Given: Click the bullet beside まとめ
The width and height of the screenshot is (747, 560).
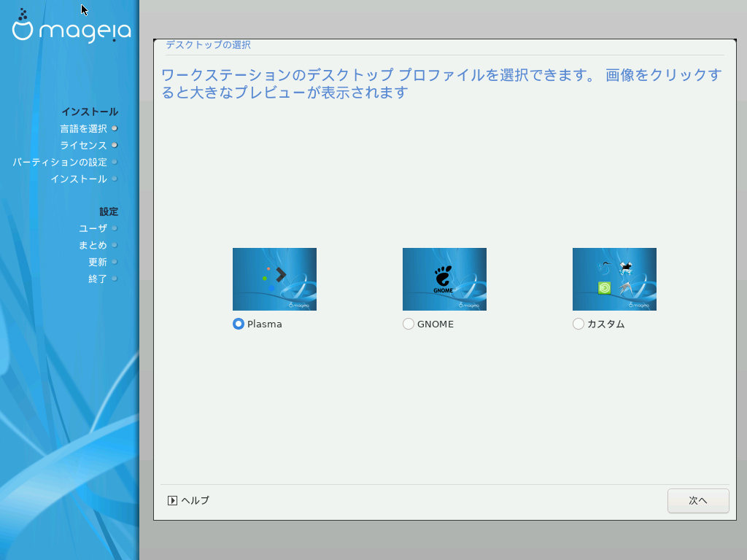Looking at the screenshot, I should 115,245.
